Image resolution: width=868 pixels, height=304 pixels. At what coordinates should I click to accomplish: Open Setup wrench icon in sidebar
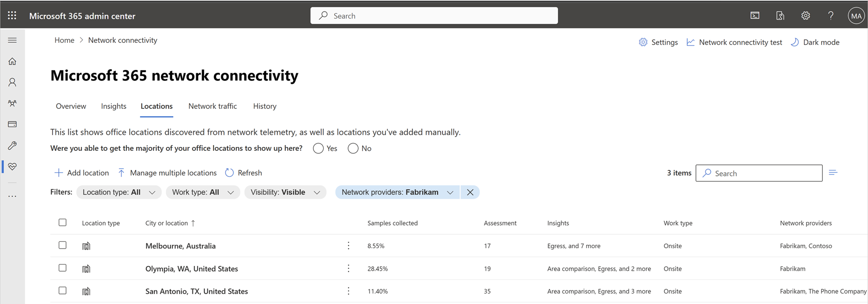[12, 145]
